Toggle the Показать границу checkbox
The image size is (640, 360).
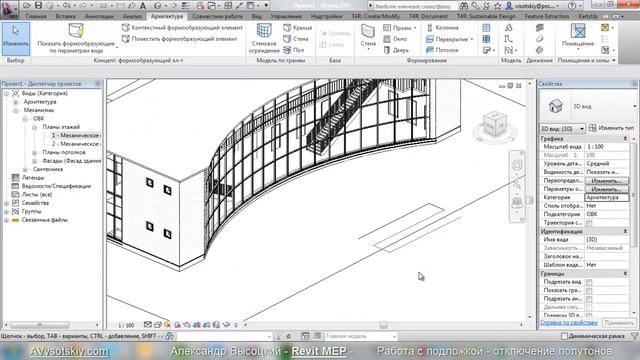click(x=589, y=291)
